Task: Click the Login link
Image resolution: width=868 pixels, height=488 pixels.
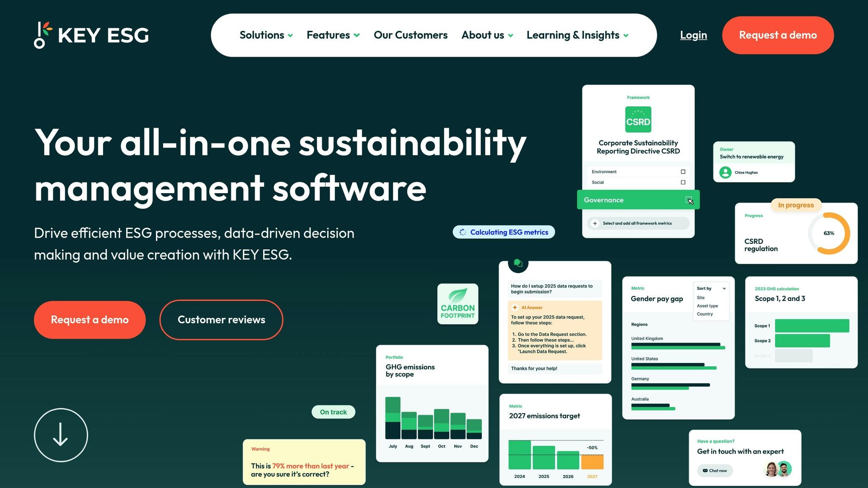Action: click(x=693, y=35)
